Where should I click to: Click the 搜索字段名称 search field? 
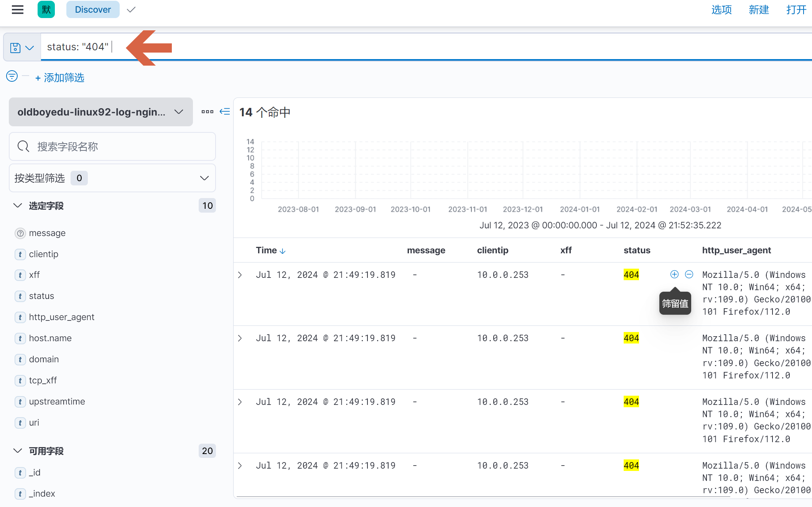coord(112,147)
